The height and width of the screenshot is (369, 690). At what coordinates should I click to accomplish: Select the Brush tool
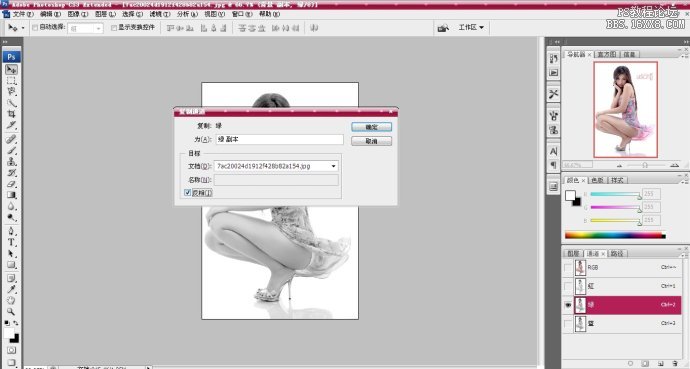11,150
